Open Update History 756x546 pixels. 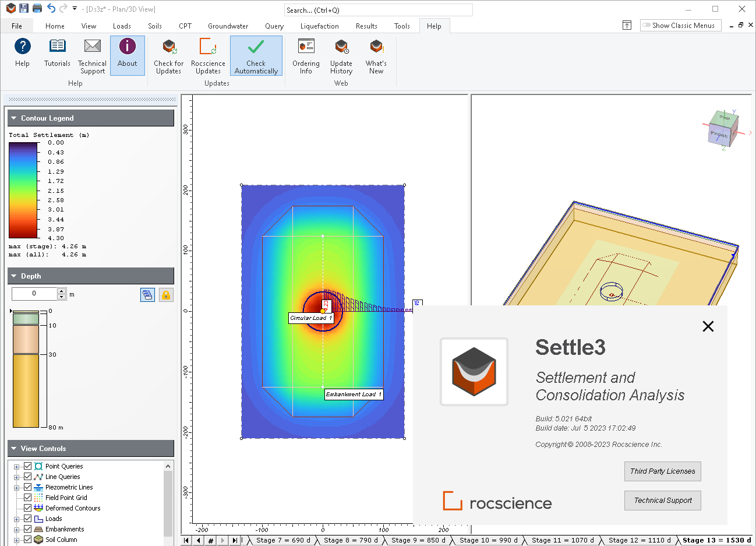pos(341,56)
